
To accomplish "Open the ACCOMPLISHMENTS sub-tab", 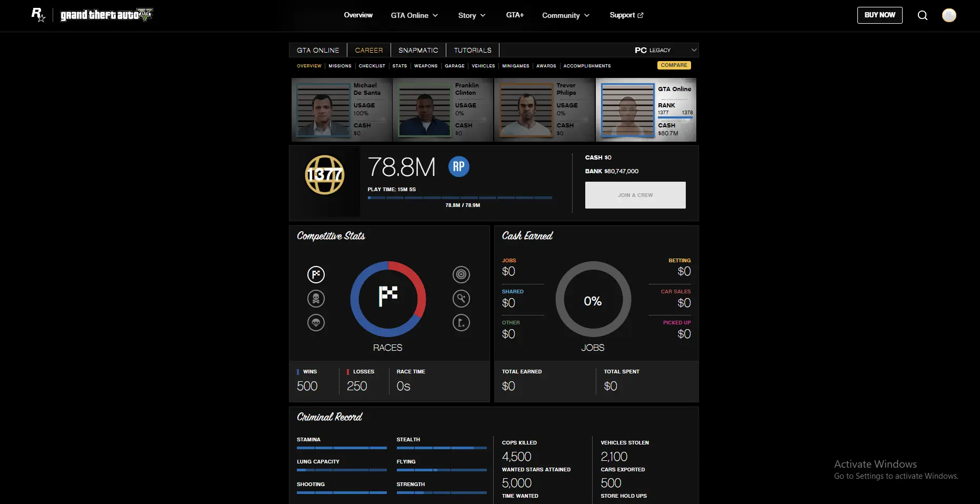I will (587, 66).
